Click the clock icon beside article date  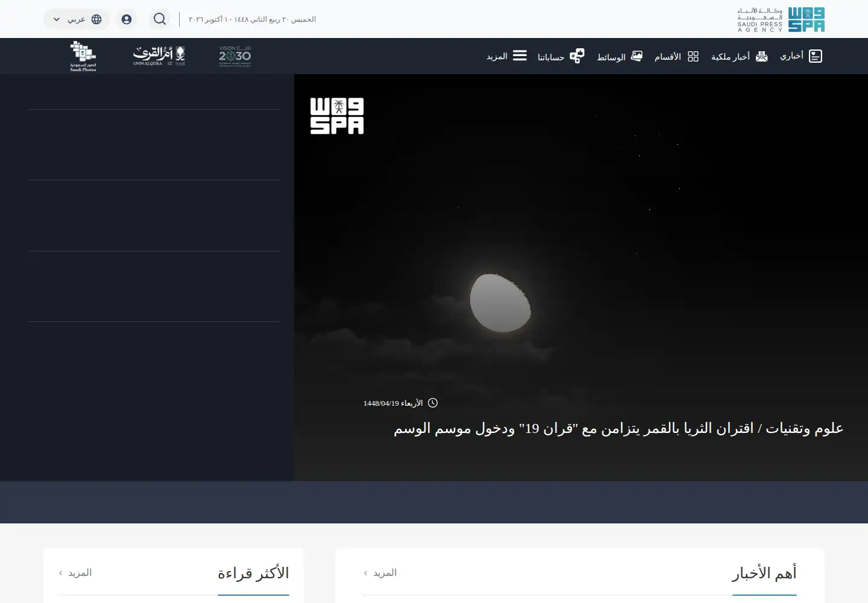[x=433, y=403]
